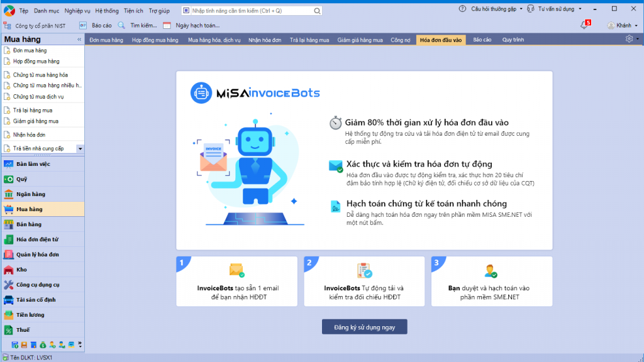Click Đăng ký sử dụng ngay button

tap(365, 327)
